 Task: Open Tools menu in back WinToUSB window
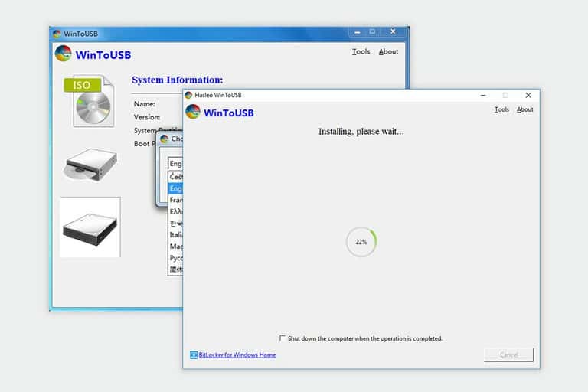coord(361,52)
